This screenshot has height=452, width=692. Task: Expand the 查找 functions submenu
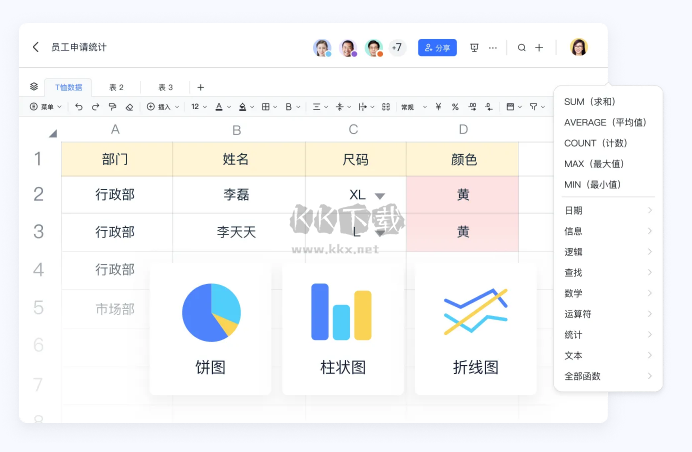608,273
